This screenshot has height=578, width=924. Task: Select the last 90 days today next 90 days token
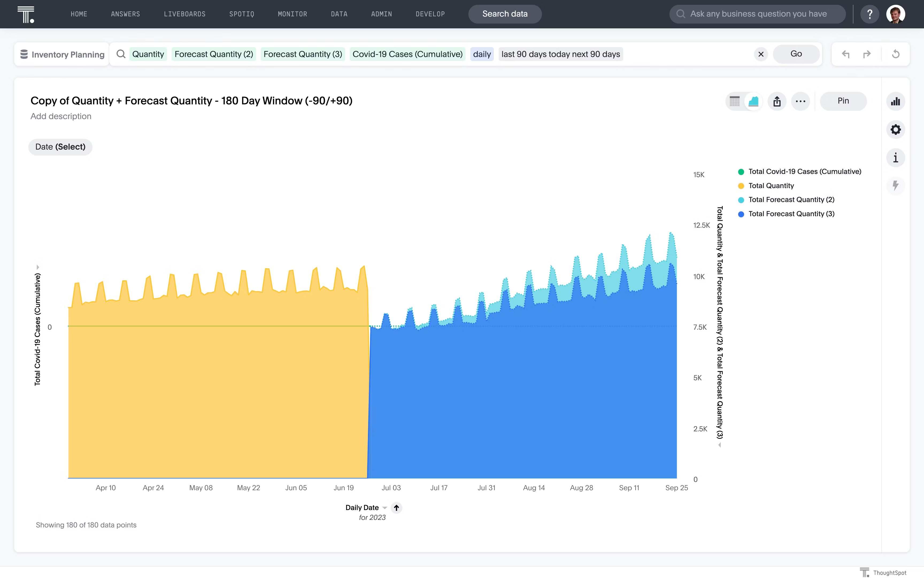[x=560, y=54]
